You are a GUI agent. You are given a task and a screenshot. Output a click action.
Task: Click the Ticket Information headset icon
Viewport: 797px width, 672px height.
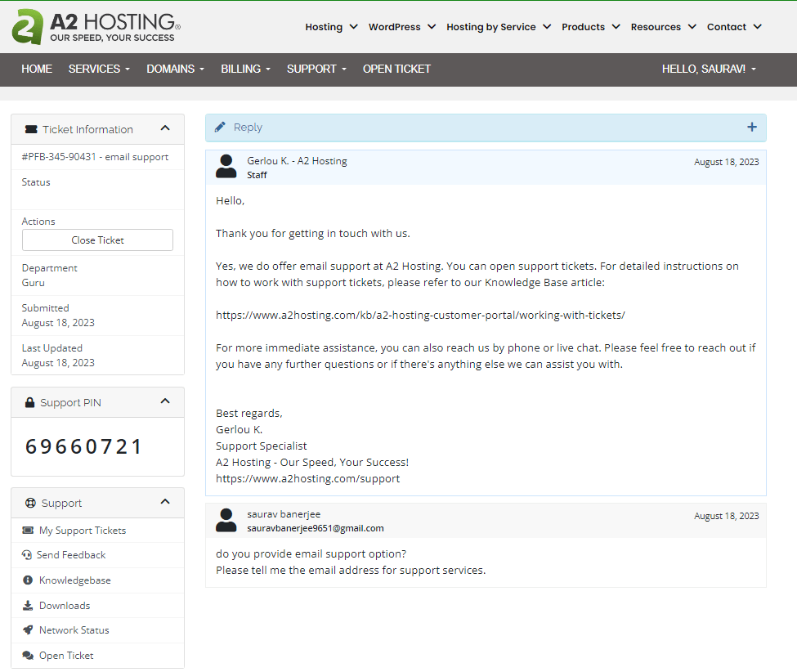[30, 128]
